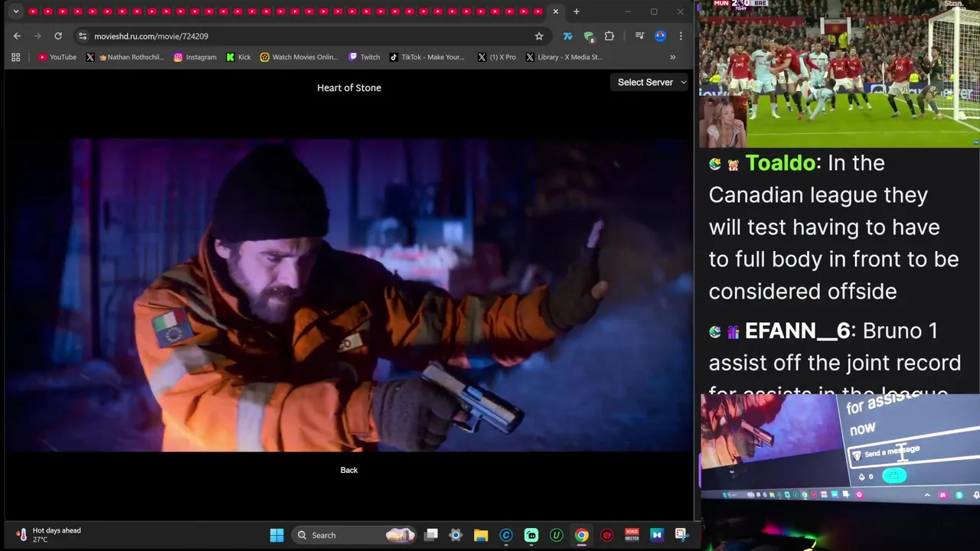Open media controls icon in toolbar

click(x=639, y=36)
